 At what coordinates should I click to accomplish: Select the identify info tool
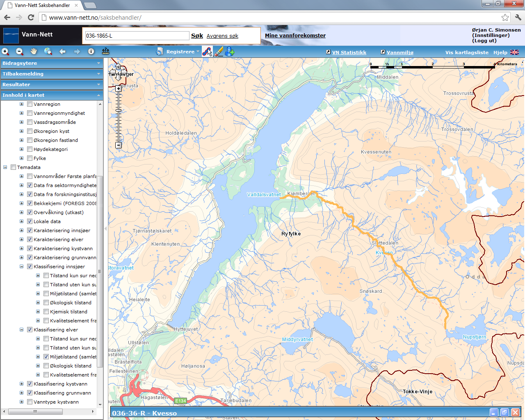[91, 52]
